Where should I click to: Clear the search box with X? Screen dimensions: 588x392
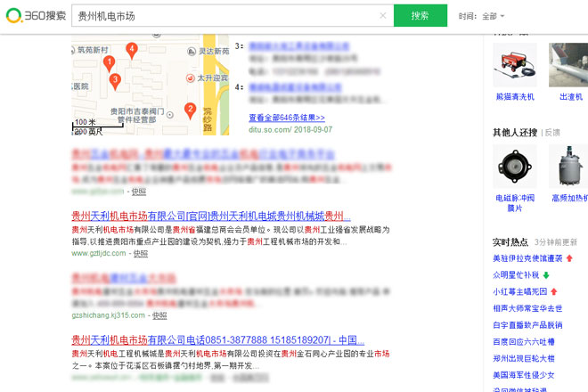383,16
